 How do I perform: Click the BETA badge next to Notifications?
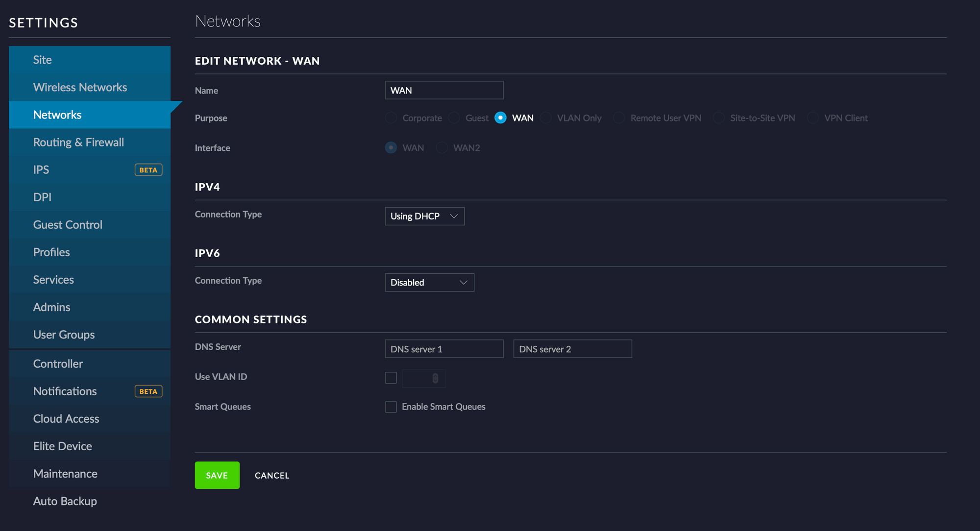(148, 391)
